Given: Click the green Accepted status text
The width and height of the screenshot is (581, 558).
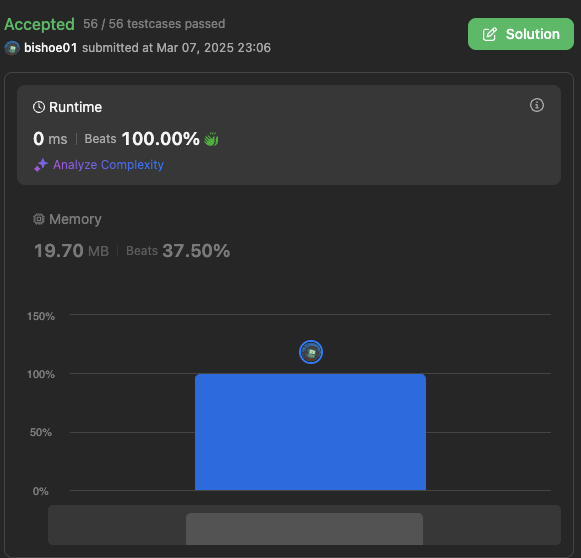Looking at the screenshot, I should 40,24.
